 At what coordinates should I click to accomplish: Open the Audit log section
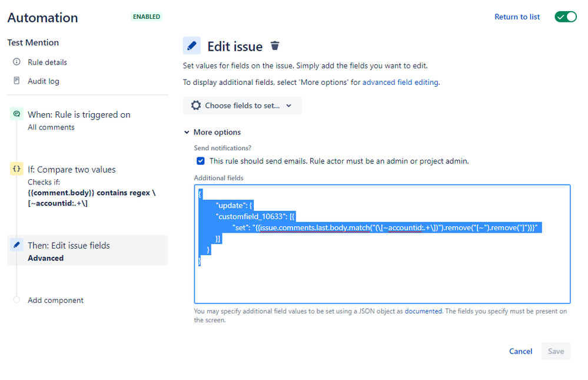click(x=44, y=81)
